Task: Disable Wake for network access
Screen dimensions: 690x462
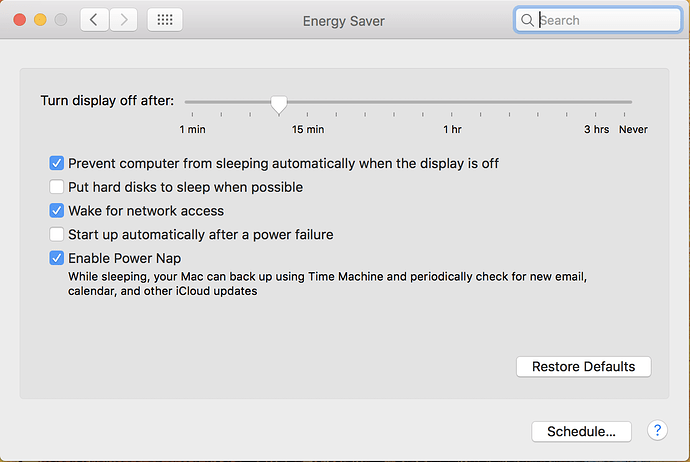Action: (x=56, y=211)
